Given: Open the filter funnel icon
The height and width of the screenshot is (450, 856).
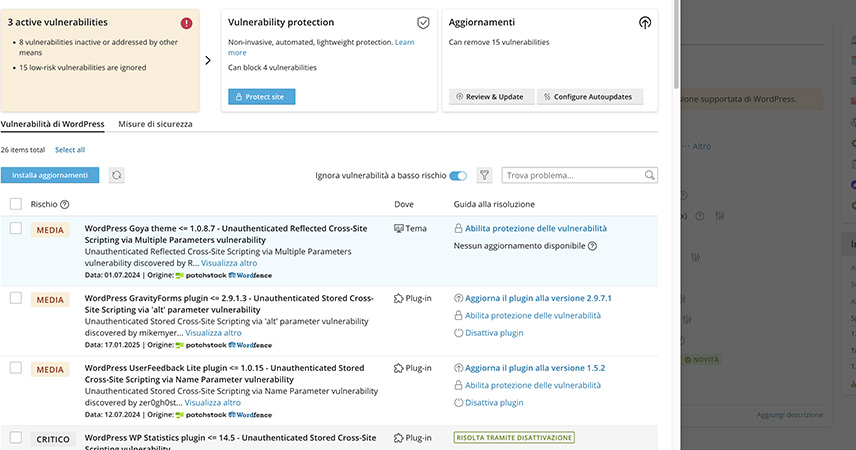Looking at the screenshot, I should tap(485, 175).
